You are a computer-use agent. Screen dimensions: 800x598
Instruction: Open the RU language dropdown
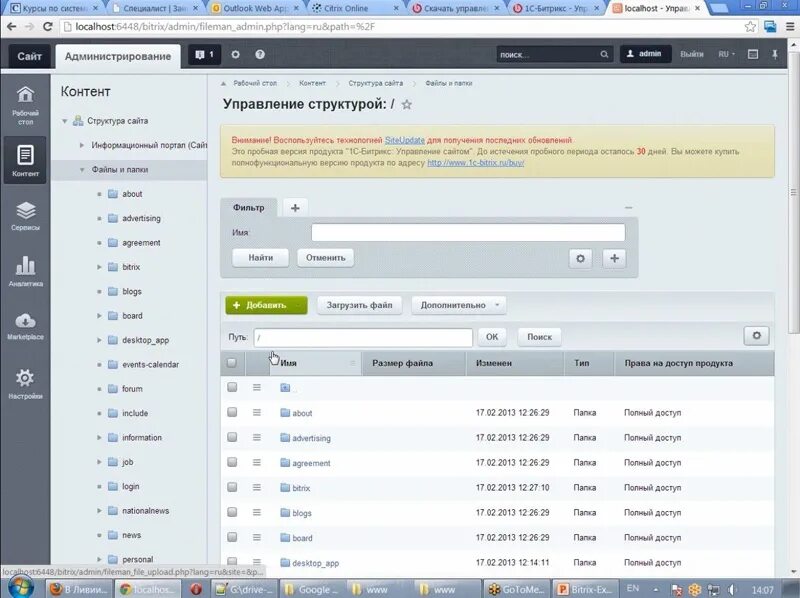pos(727,54)
